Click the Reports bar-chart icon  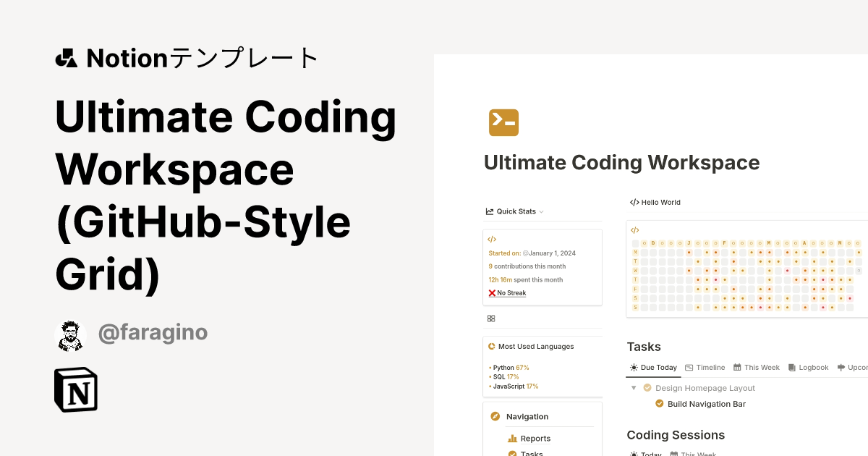pos(512,438)
